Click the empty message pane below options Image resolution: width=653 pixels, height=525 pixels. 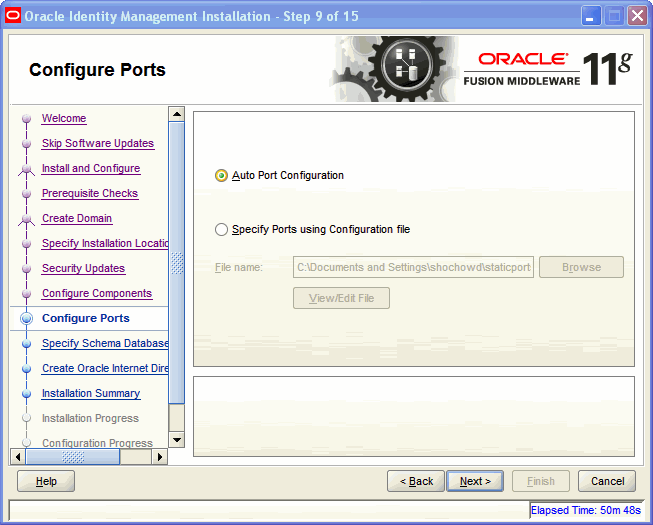pyautogui.click(x=414, y=416)
